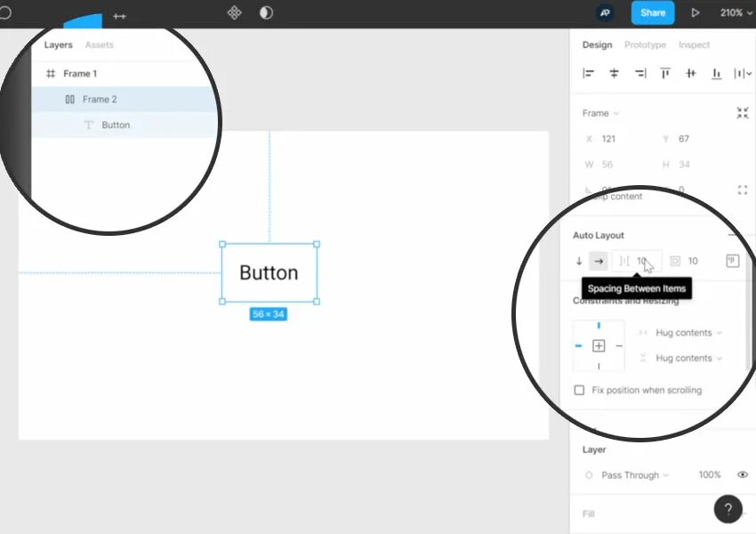756x534 pixels.
Task: Click the padding value field showing 10
Action: (x=693, y=261)
